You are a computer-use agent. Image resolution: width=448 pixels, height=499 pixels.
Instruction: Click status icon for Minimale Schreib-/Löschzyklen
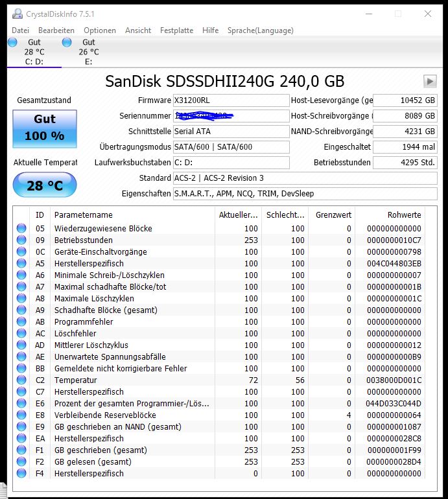tap(21, 275)
